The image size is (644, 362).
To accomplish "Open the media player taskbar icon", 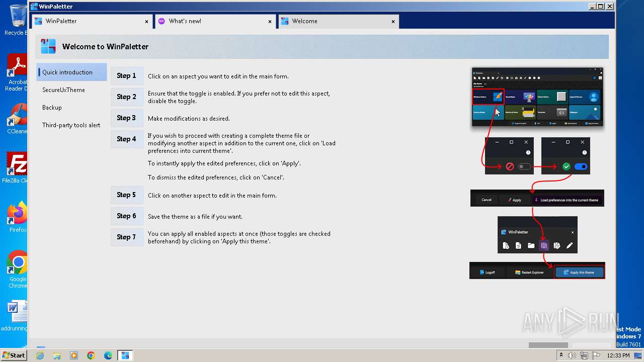I will pos(74,355).
